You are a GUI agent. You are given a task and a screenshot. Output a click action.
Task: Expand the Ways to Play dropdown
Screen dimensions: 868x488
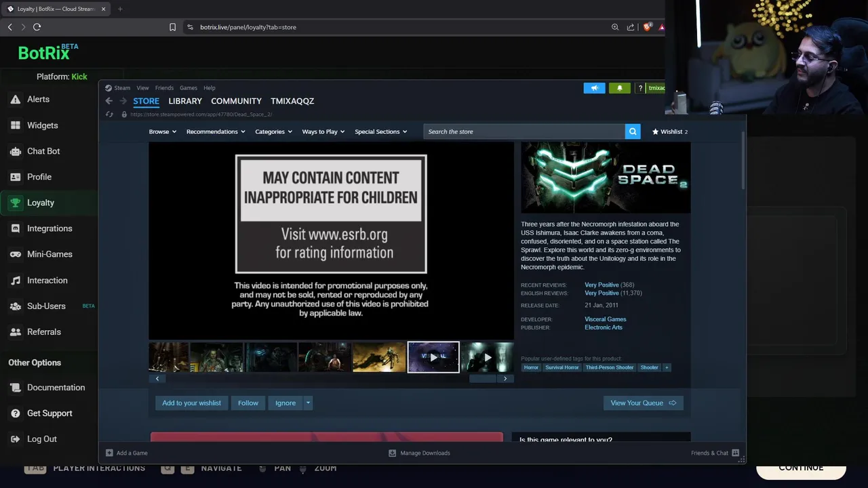[x=323, y=131]
